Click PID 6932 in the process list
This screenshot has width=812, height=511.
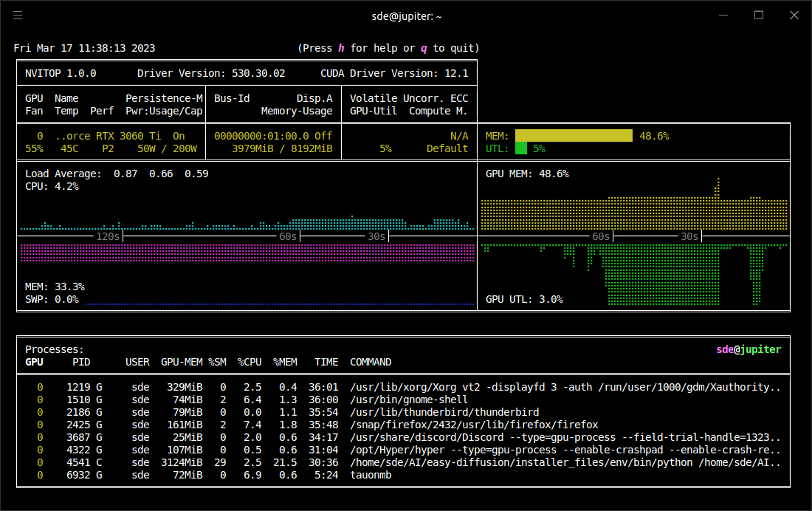coord(78,475)
